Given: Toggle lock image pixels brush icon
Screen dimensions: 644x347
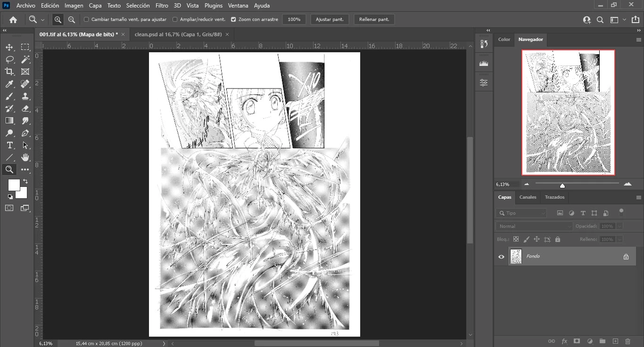Looking at the screenshot, I should point(526,239).
